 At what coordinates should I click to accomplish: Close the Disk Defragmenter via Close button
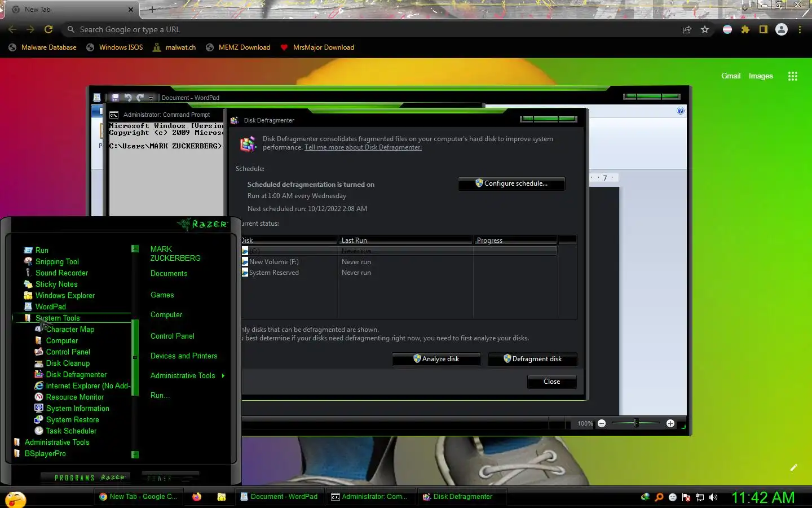551,382
